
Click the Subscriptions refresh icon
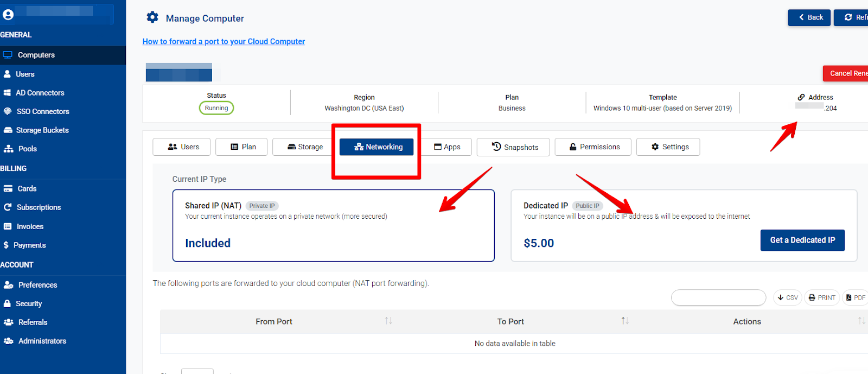coord(8,207)
